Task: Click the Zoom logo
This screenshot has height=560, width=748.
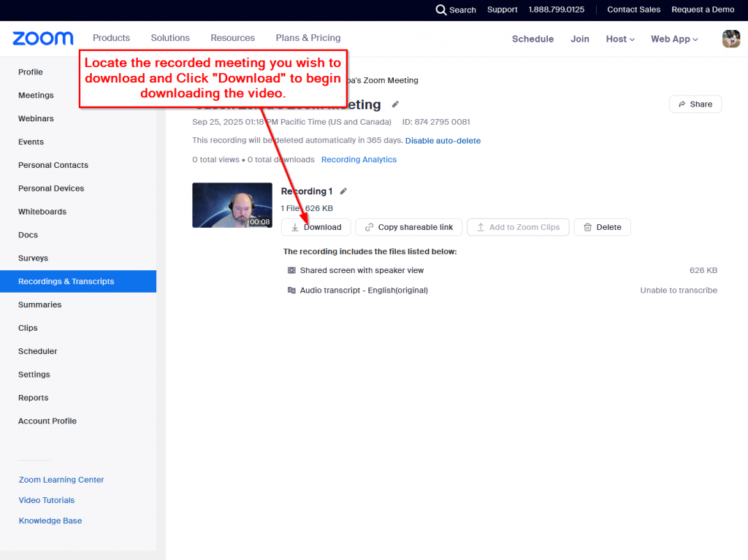Action: pyautogui.click(x=43, y=38)
